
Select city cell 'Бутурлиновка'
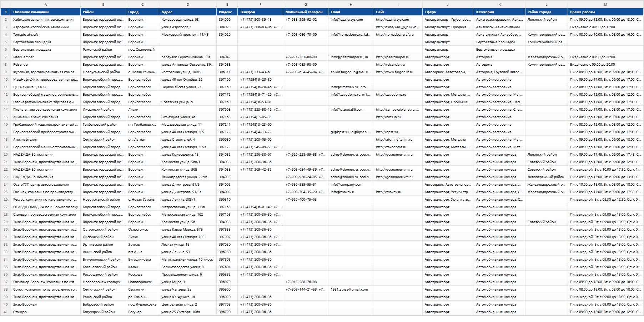pyautogui.click(x=142, y=260)
